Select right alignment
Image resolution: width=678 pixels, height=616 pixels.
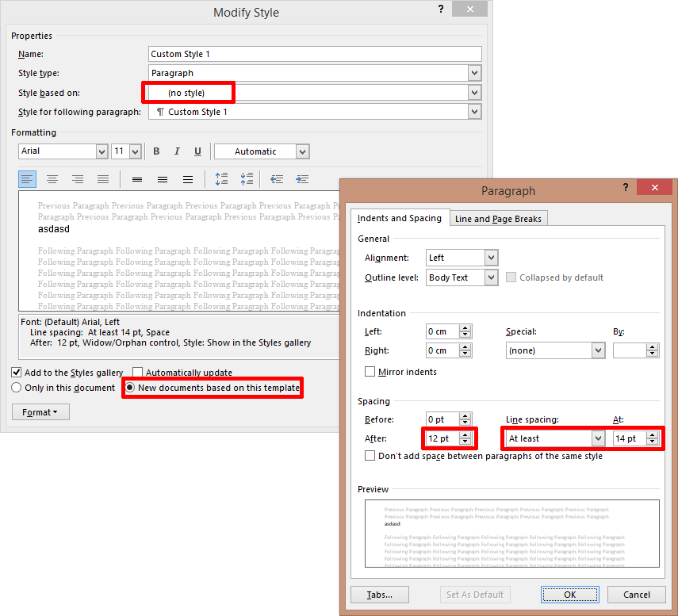coord(77,179)
